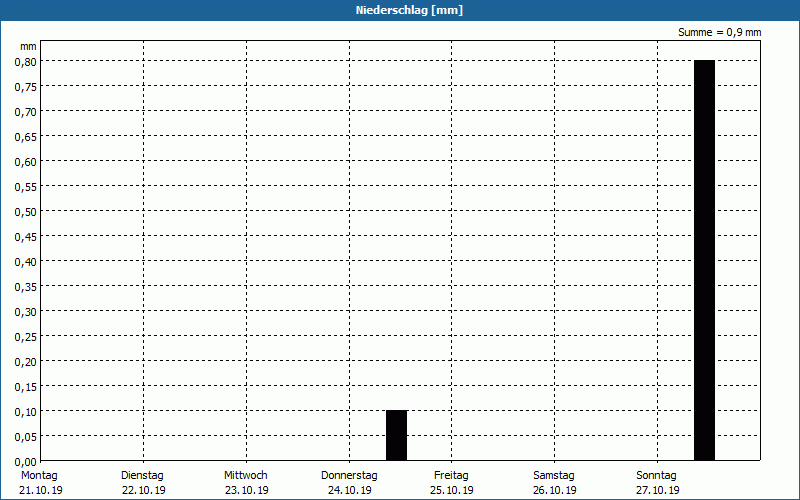Screen dimensions: 800x500
Task: Click the 0,75 y-axis value
Action: 26,87
